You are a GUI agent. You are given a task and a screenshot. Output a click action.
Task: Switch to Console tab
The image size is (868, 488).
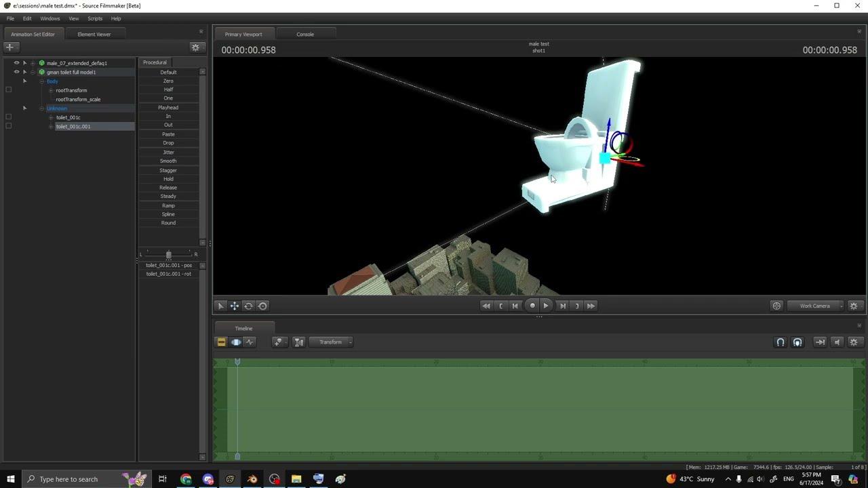point(305,34)
